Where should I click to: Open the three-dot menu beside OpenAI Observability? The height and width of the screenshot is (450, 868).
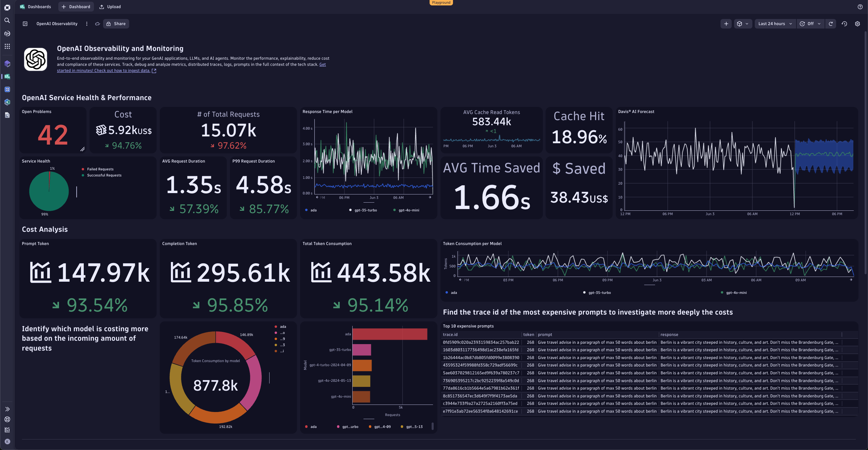coord(87,24)
